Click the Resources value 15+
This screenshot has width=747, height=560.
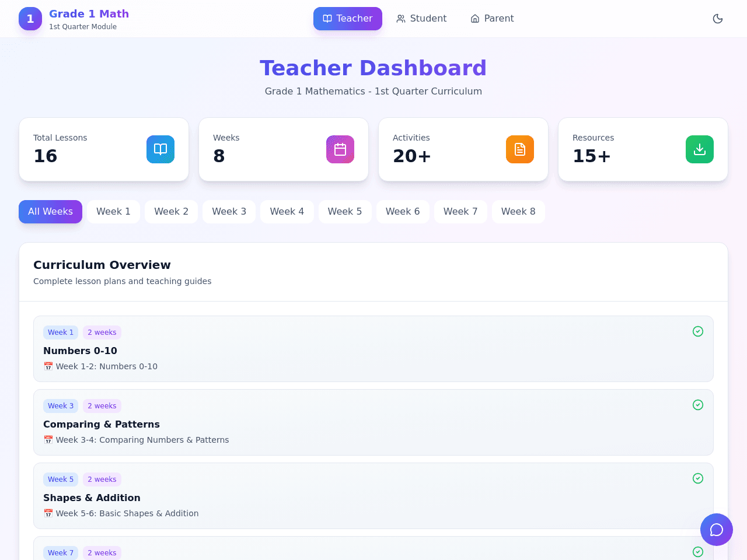(x=592, y=156)
